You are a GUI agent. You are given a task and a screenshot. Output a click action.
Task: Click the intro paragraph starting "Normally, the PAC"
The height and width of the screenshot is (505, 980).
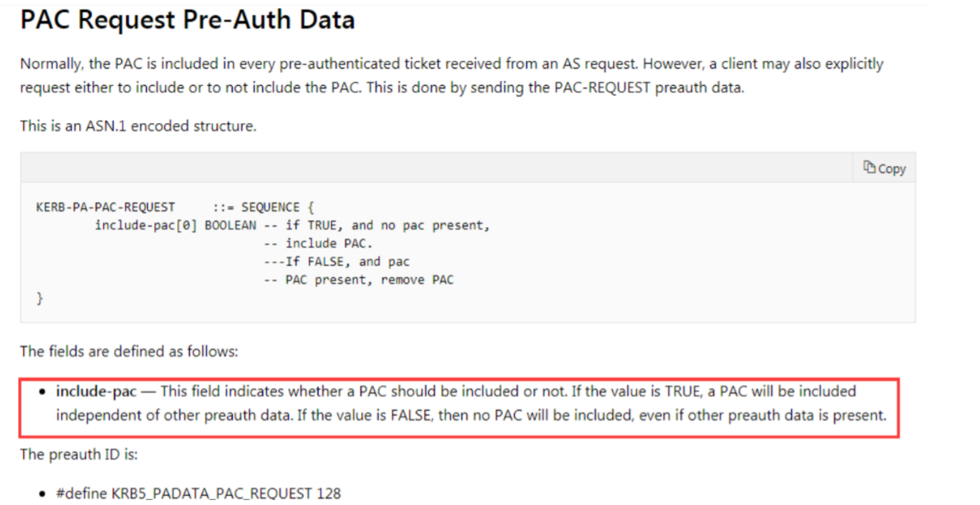click(x=451, y=75)
